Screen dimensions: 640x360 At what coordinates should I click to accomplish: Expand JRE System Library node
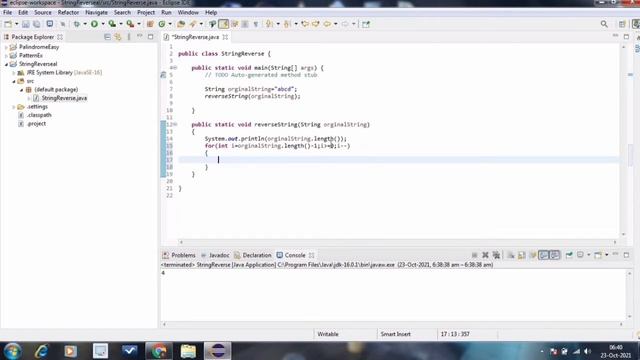click(14, 73)
